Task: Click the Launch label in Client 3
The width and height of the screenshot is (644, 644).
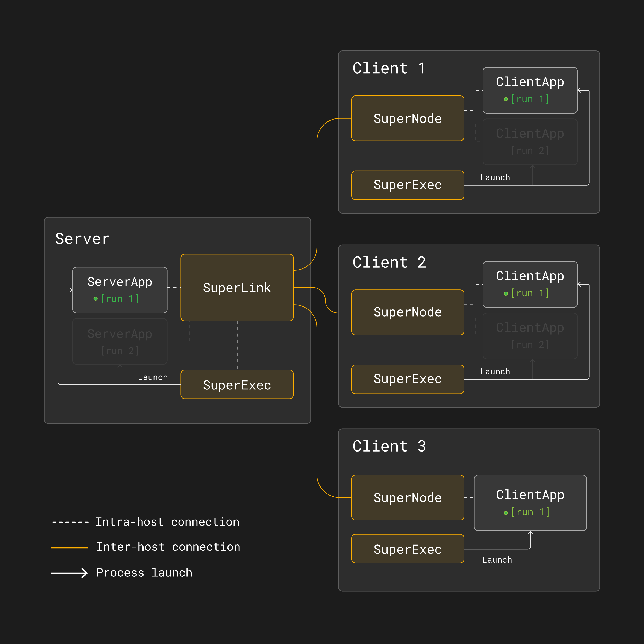Action: (x=497, y=560)
